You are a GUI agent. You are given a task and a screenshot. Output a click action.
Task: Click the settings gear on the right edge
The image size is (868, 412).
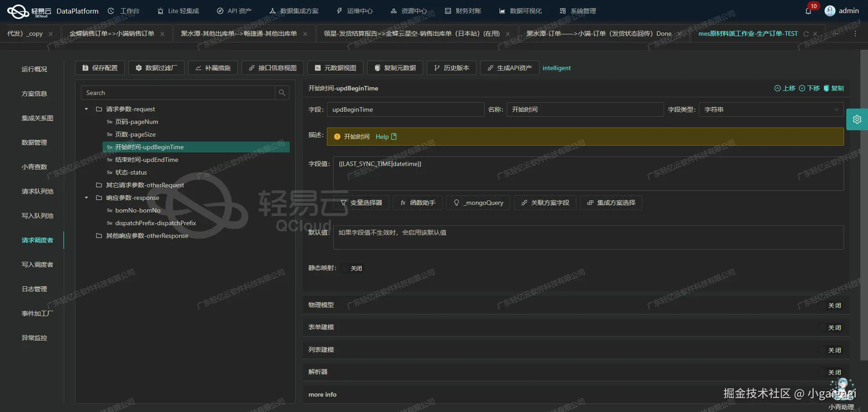858,119
